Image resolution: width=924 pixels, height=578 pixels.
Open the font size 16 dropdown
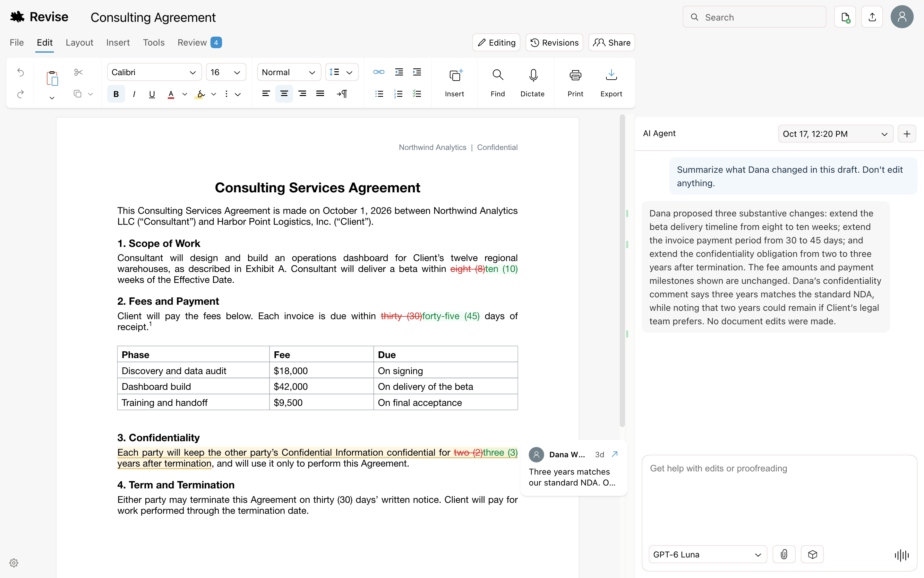point(226,72)
